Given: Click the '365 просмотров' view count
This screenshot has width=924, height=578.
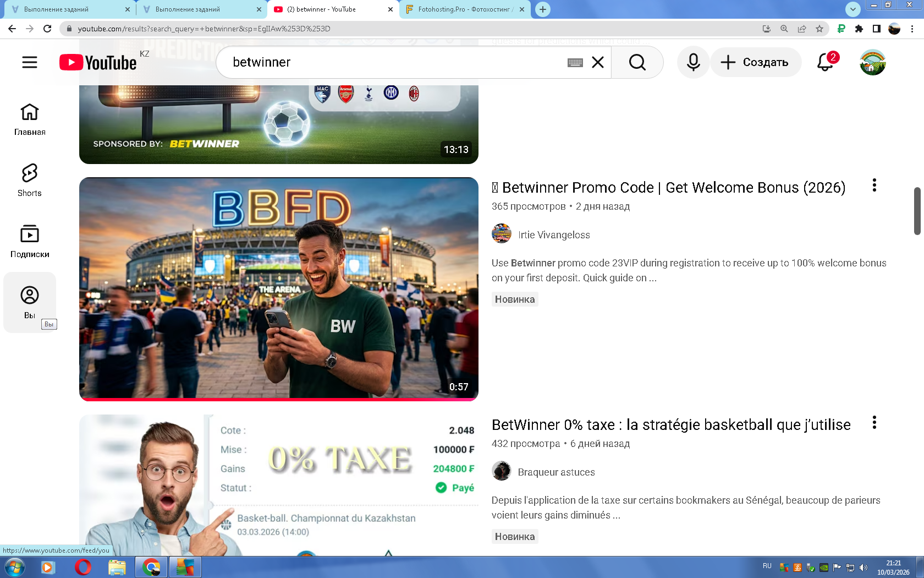Looking at the screenshot, I should (529, 206).
